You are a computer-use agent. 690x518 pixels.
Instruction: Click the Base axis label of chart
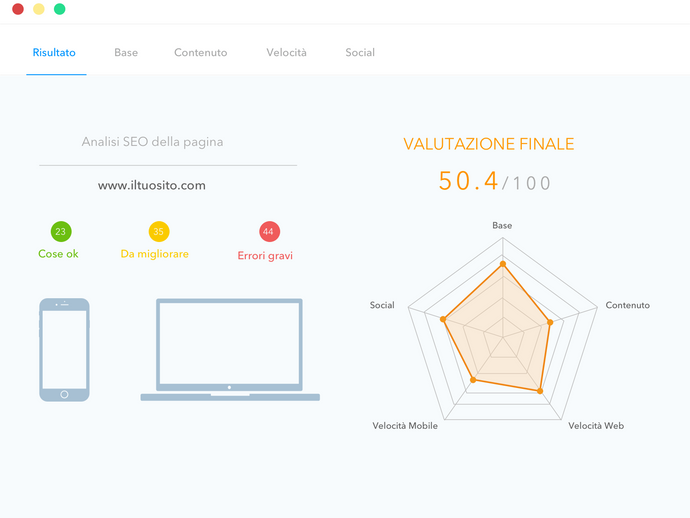tap(502, 225)
